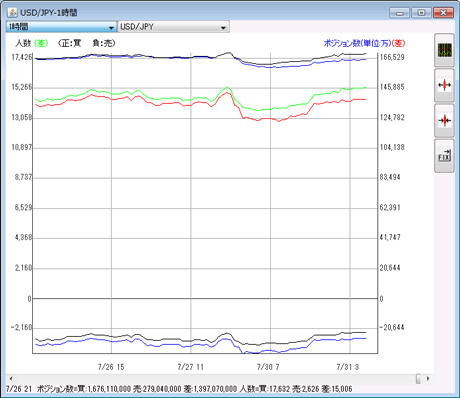The height and width of the screenshot is (398, 460).
Task: Click the left arrow of horizontal scrollbar
Action: (x=11, y=379)
